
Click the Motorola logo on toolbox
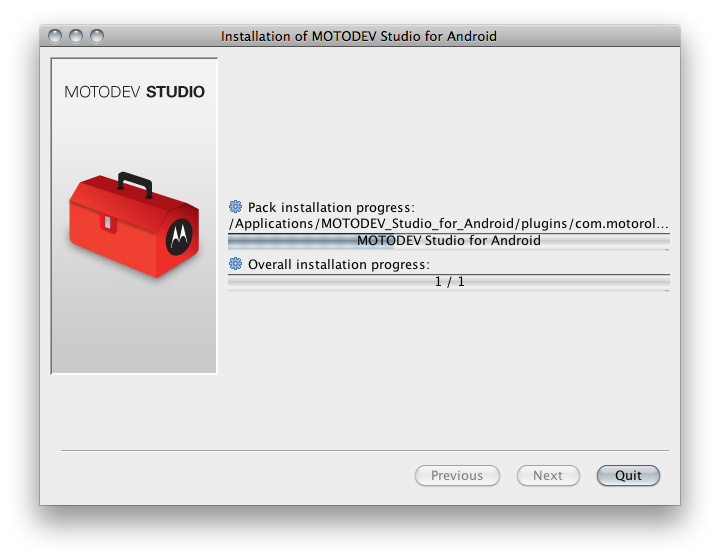(179, 236)
